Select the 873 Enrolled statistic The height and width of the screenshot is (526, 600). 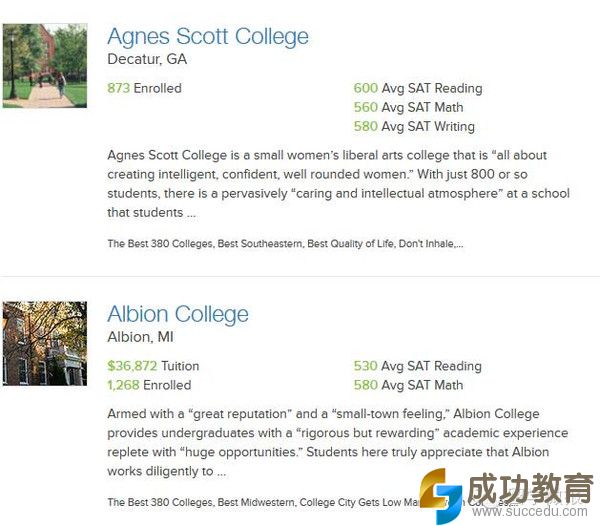click(144, 88)
